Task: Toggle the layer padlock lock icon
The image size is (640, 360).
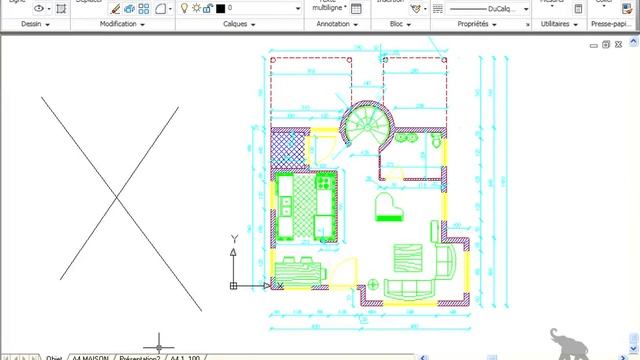Action: [208, 8]
